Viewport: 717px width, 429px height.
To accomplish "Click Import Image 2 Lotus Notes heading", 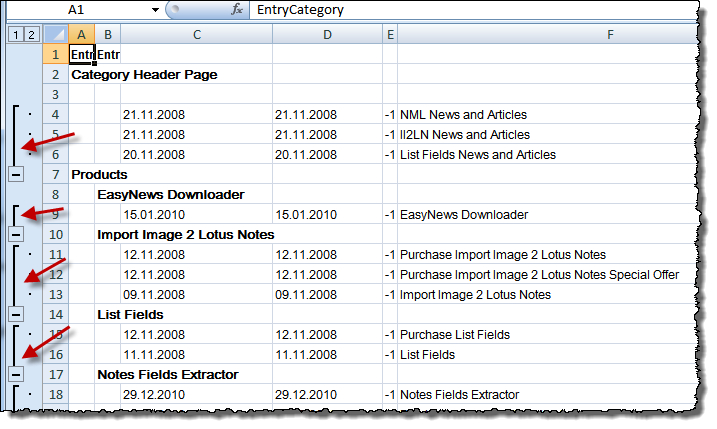I will 186,235.
